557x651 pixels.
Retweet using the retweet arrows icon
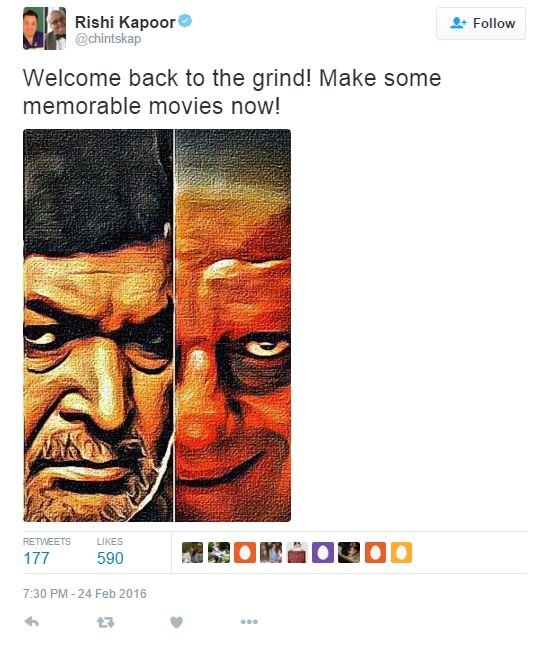105,622
